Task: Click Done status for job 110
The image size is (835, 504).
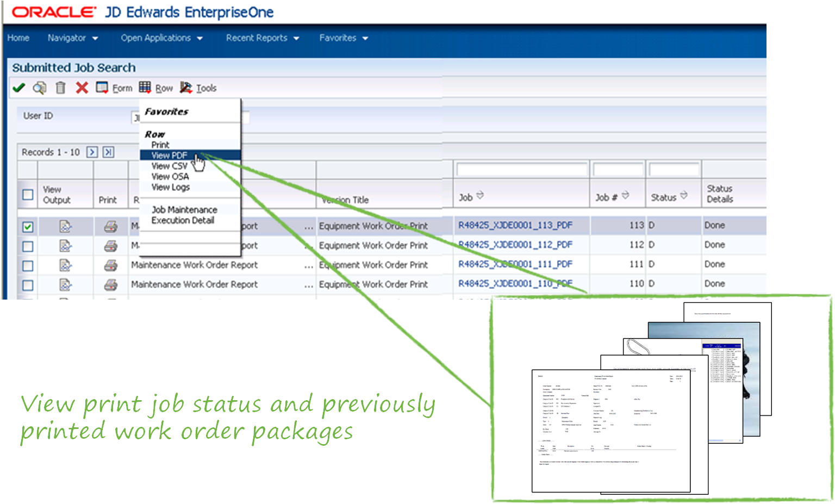Action: pyautogui.click(x=715, y=283)
